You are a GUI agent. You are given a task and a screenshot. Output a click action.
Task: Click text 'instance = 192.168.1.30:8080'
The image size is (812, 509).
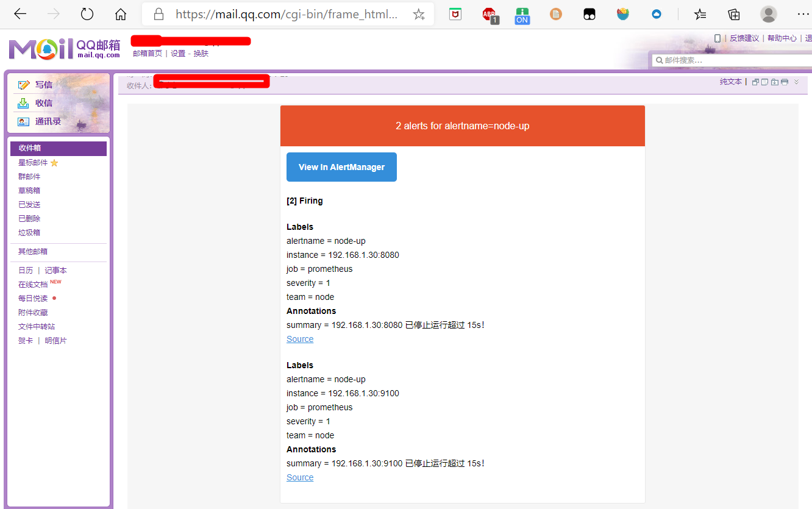pyautogui.click(x=343, y=255)
